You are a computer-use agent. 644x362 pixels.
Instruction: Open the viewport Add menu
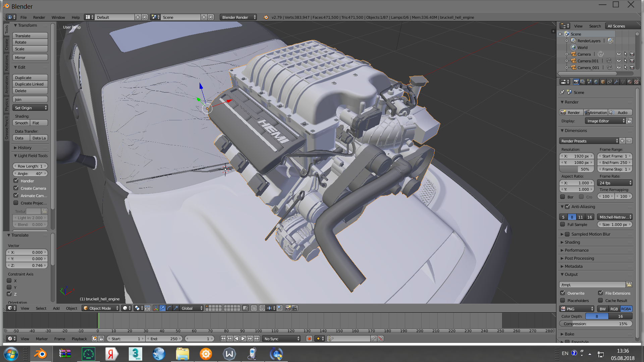[x=56, y=308]
